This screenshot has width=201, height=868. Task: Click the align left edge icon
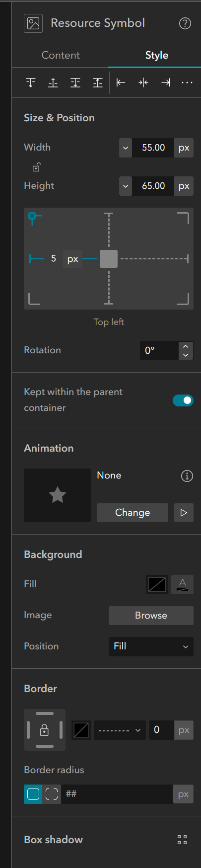tap(121, 82)
